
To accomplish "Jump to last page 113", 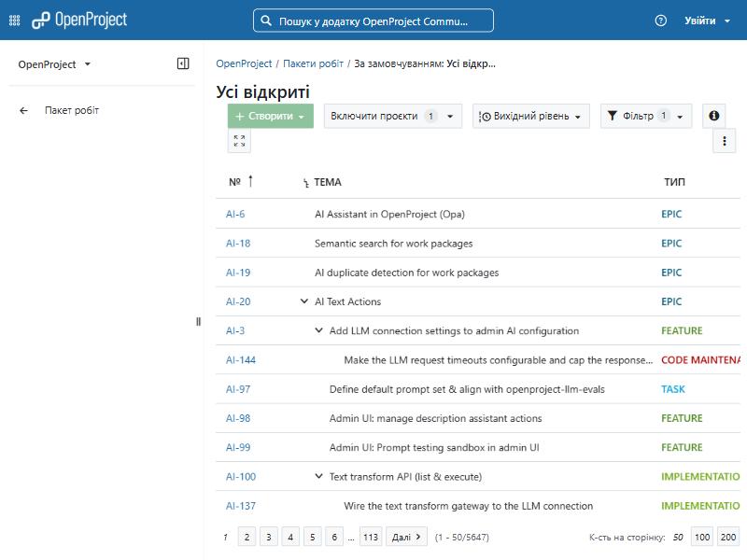I will pos(371,537).
